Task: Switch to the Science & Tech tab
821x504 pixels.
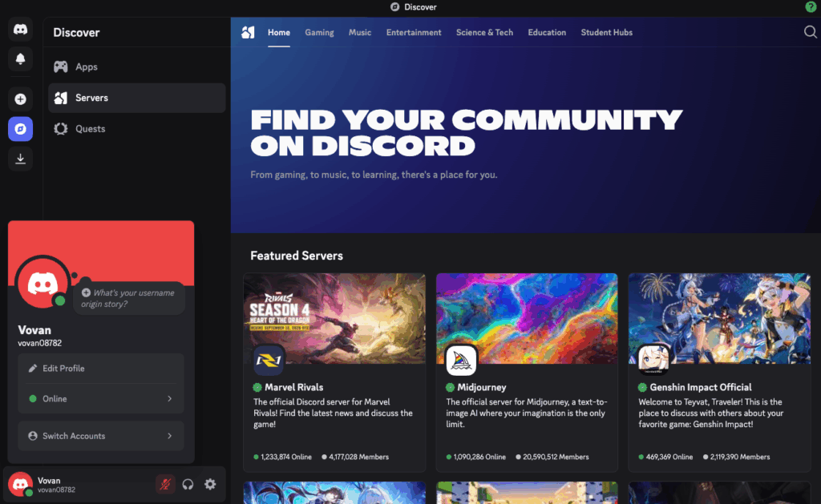Action: click(x=484, y=32)
